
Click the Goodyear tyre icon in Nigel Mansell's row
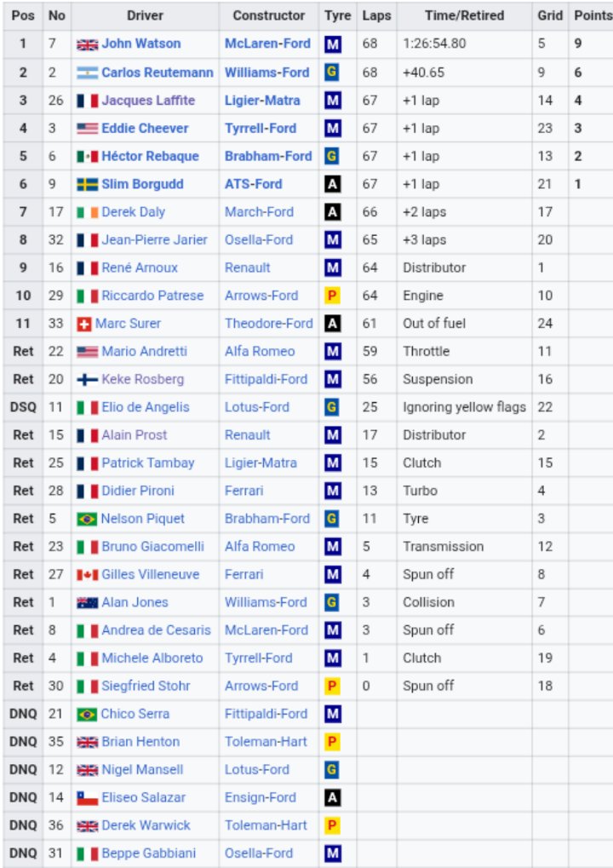point(331,769)
